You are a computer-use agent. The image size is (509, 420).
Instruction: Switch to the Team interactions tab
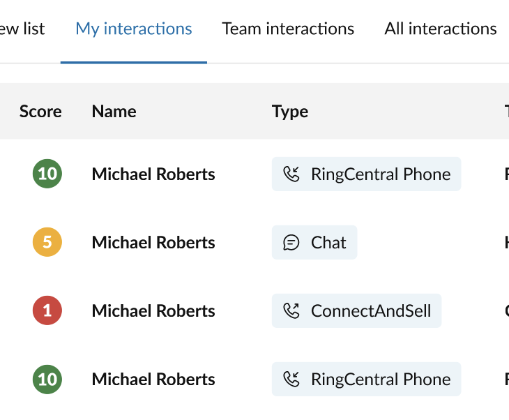pyautogui.click(x=288, y=29)
